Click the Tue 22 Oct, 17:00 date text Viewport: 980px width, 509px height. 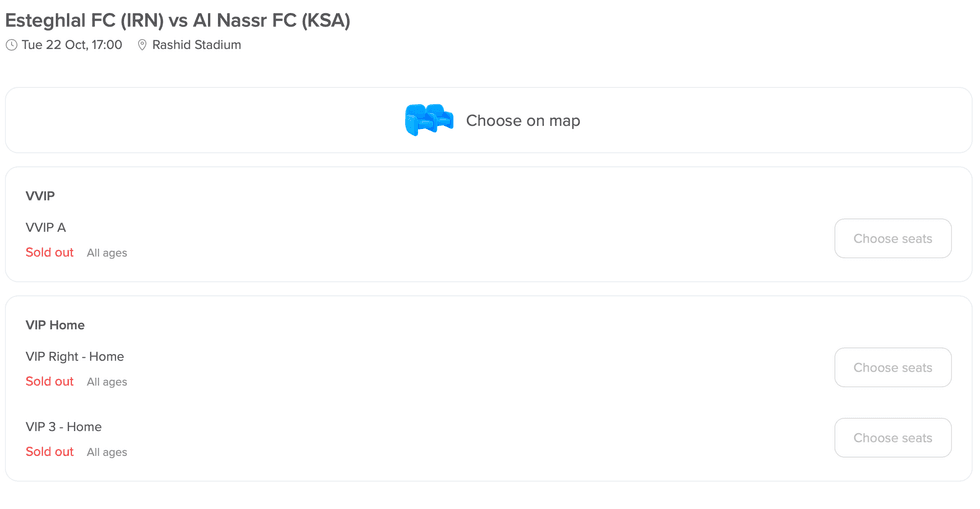click(72, 45)
